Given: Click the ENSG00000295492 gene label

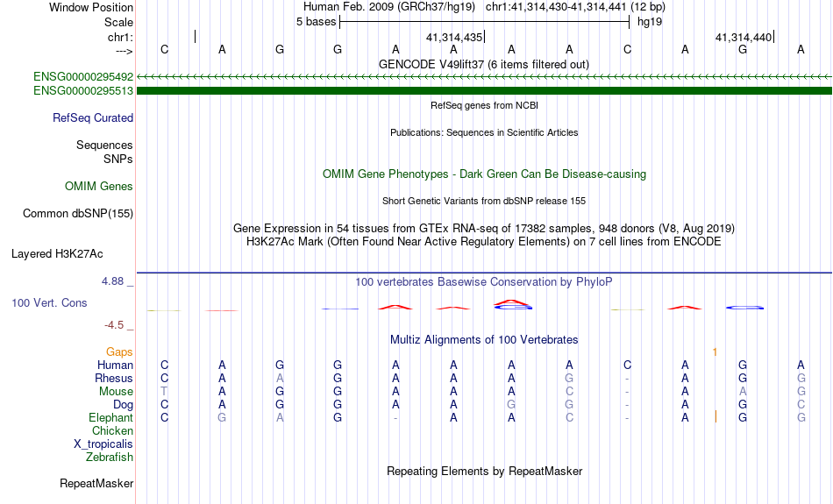Looking at the screenshot, I should click(x=83, y=76).
